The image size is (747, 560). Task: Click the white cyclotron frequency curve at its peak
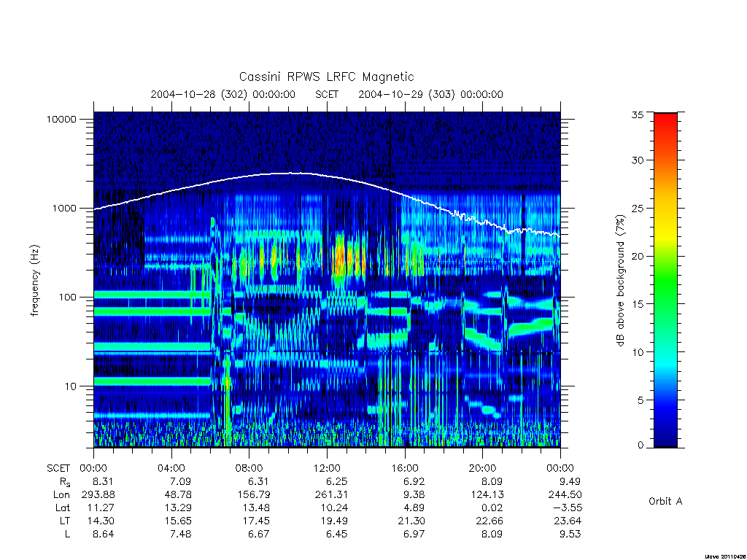coord(290,174)
